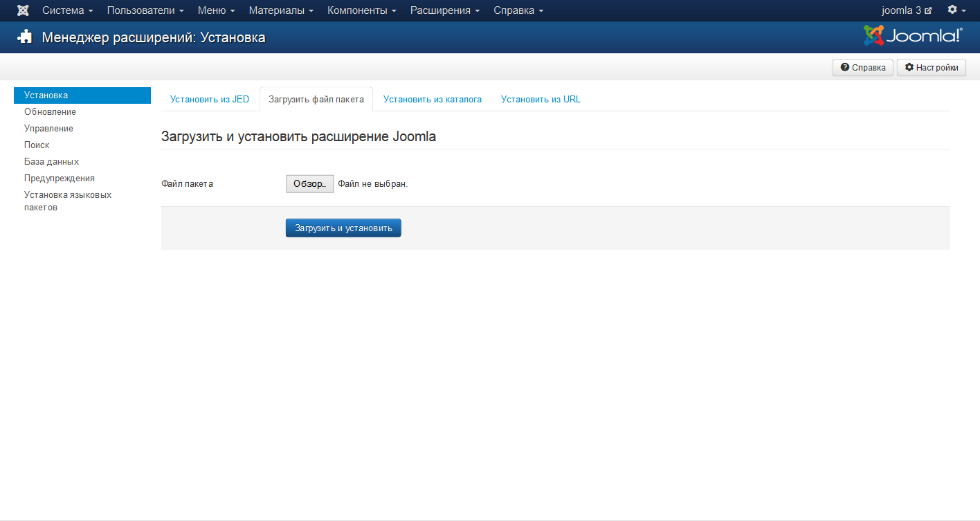Click the Обзор file browse button
This screenshot has width=980, height=521.
click(x=309, y=184)
